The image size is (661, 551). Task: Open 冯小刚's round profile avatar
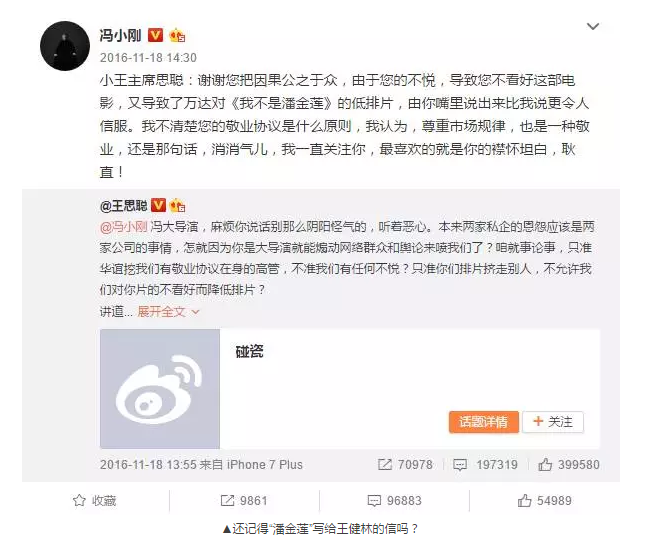click(65, 46)
